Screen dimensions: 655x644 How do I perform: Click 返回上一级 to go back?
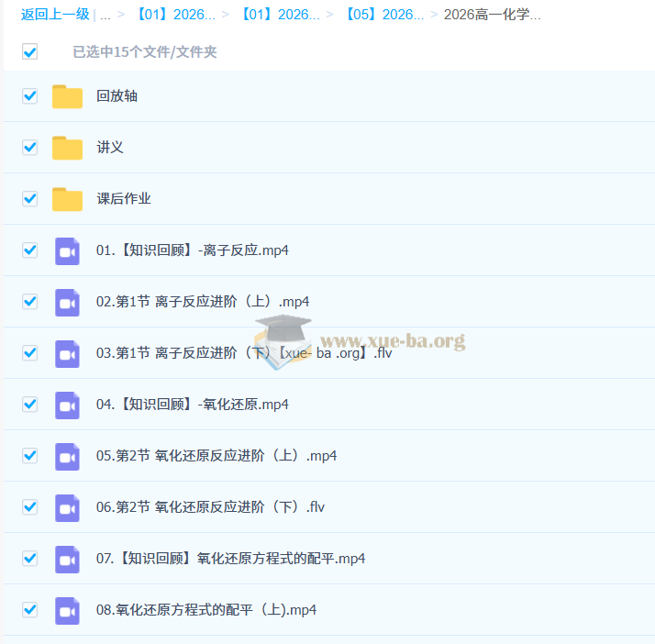pyautogui.click(x=55, y=15)
